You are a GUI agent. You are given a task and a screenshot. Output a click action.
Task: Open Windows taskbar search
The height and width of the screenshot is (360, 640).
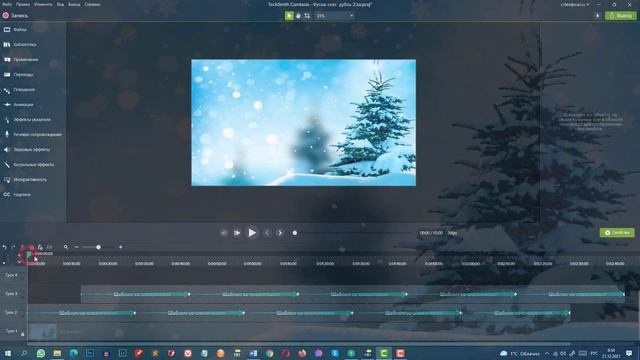click(x=24, y=353)
